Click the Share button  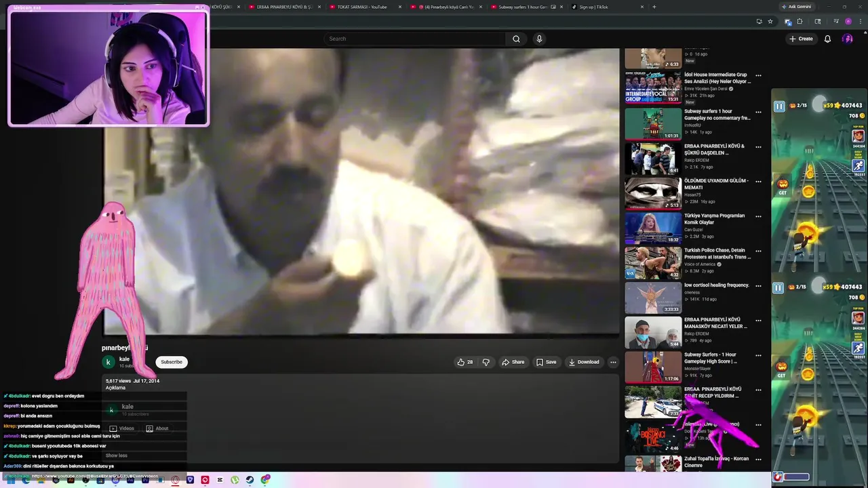coord(513,362)
